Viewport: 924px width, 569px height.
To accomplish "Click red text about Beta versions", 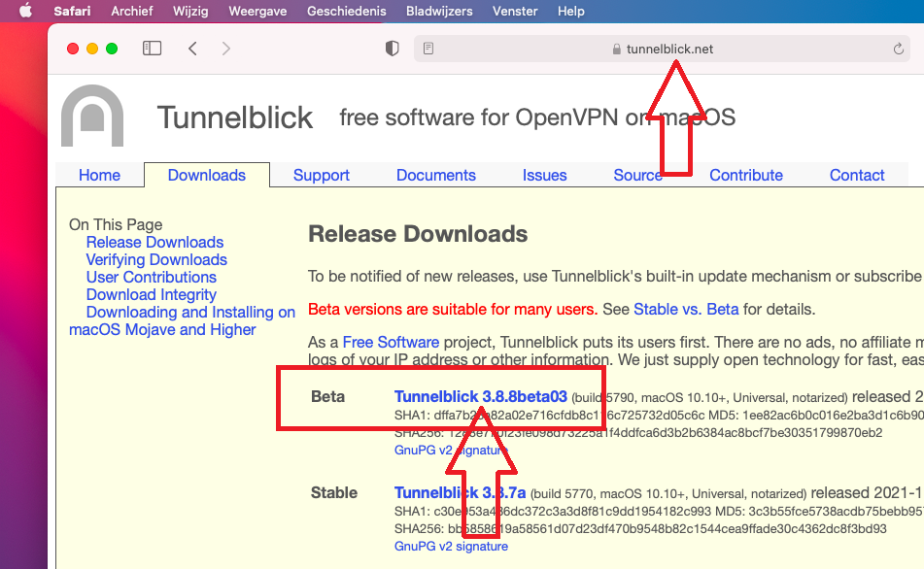I will pyautogui.click(x=453, y=309).
